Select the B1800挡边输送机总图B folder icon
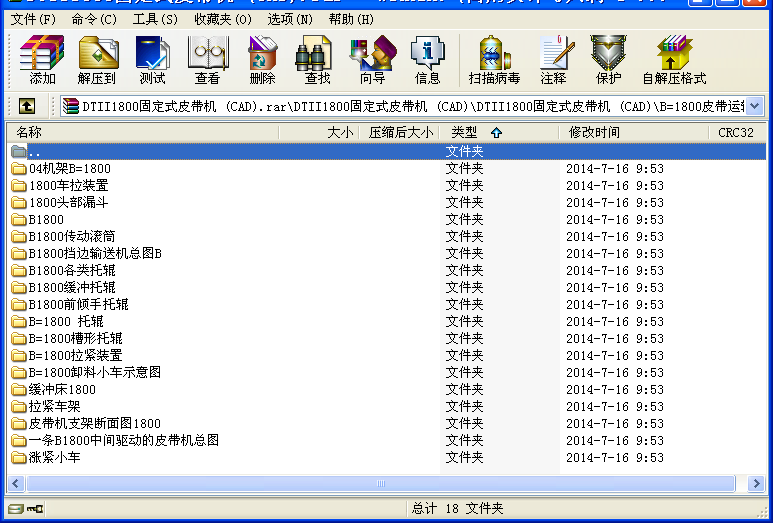The width and height of the screenshot is (773, 523). click(19, 253)
